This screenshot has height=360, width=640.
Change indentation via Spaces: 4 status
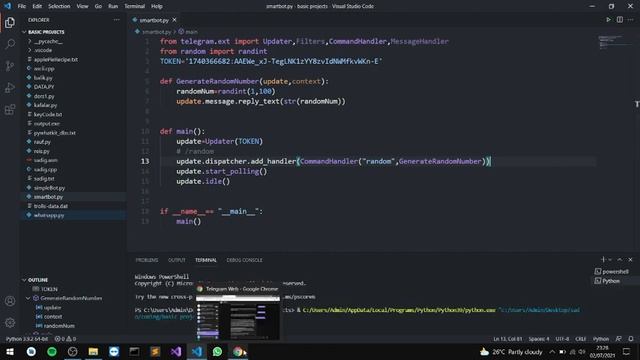539,339
